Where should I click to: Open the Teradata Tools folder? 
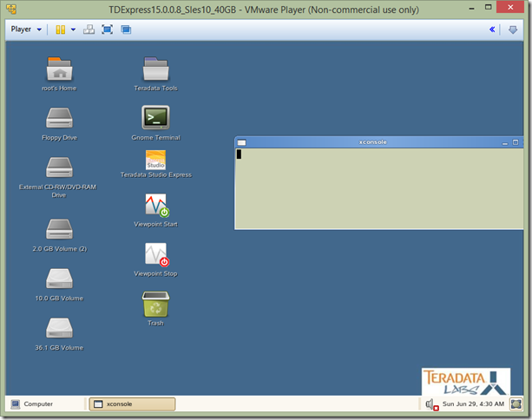155,69
